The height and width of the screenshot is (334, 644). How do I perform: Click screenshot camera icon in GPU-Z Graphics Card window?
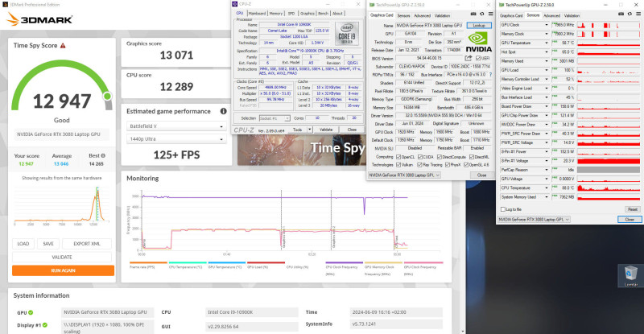coord(473,14)
